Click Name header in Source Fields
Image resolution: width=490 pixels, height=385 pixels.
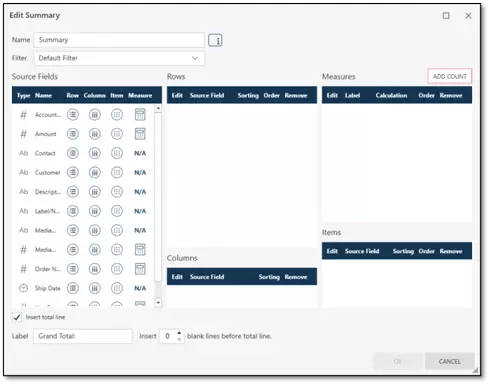[x=44, y=95]
